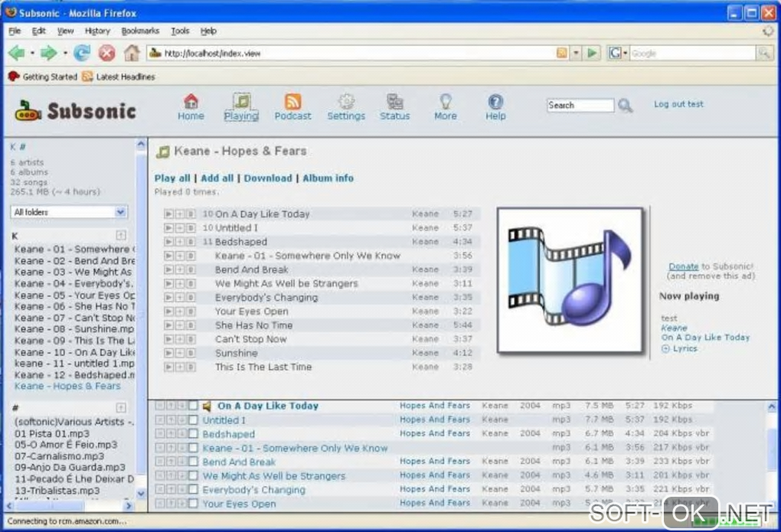781x532 pixels.
Task: Open Subsonic Settings gear icon
Action: (346, 101)
